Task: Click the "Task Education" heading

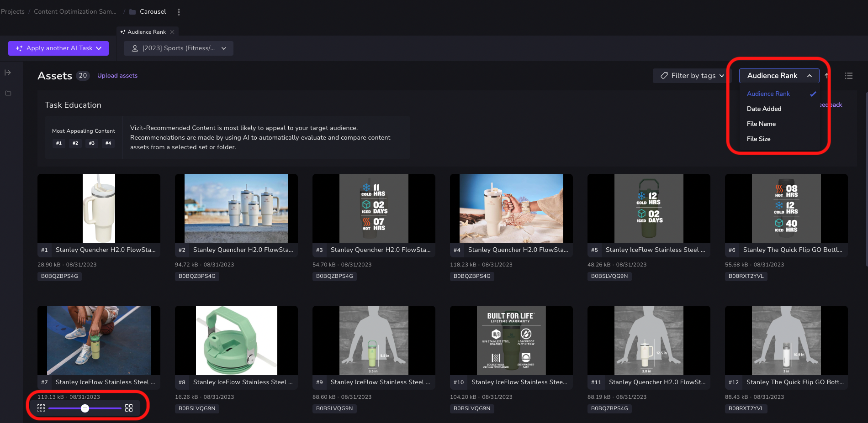Action: (x=73, y=105)
